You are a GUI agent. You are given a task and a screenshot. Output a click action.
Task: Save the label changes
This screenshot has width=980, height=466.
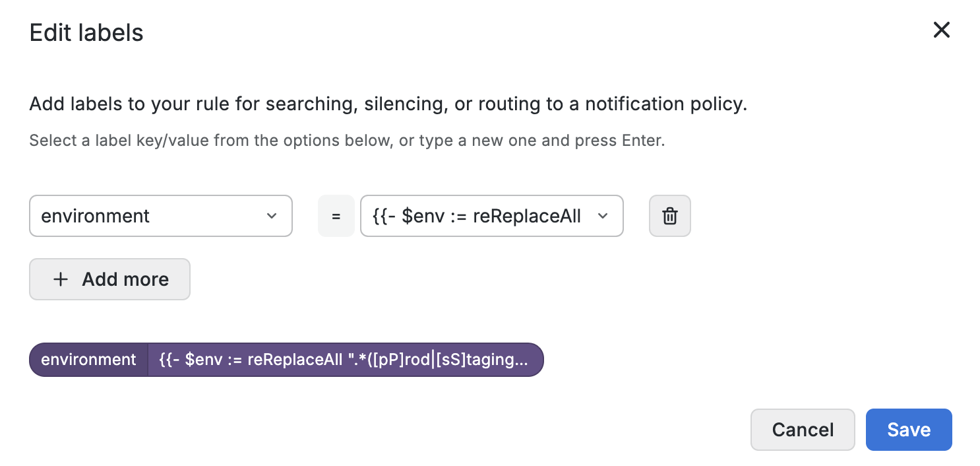(x=908, y=430)
